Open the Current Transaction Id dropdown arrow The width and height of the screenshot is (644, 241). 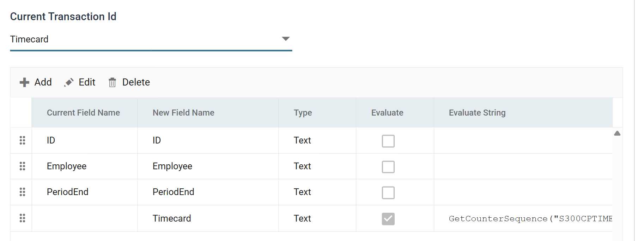286,39
